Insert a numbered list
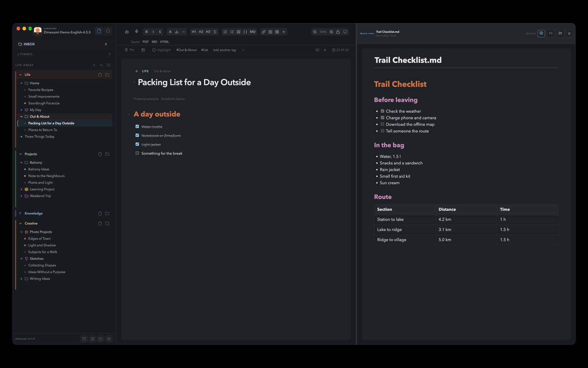Viewport: 588px width, 368px height. 225,32
